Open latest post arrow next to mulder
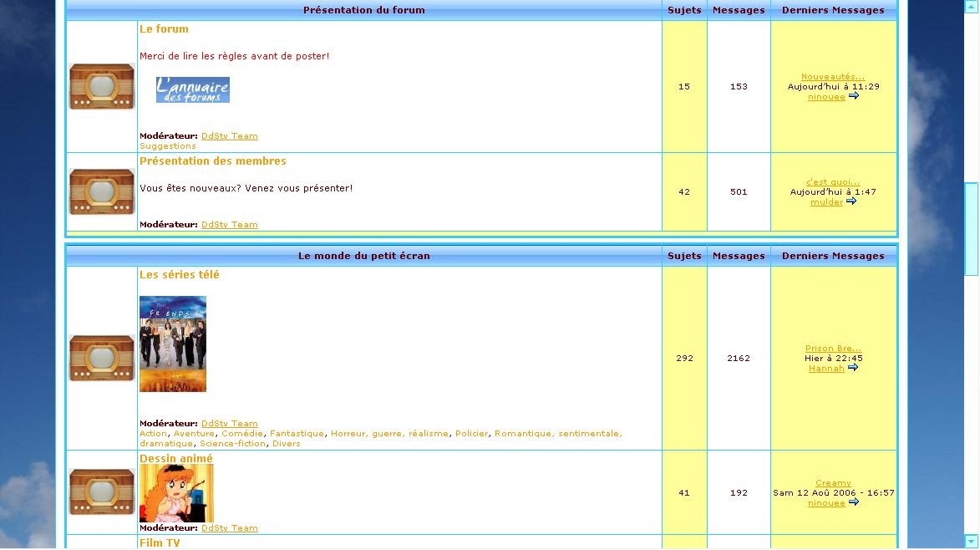 coord(851,201)
